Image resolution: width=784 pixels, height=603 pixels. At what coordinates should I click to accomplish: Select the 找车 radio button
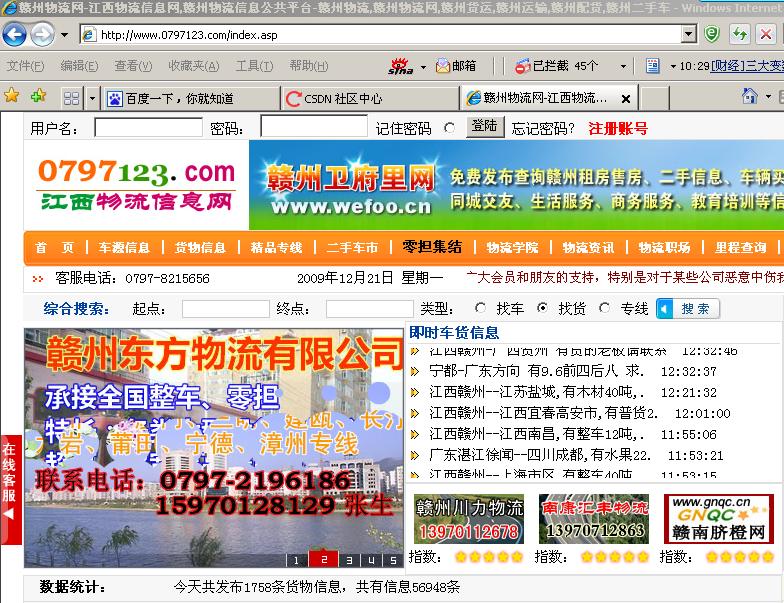click(480, 308)
